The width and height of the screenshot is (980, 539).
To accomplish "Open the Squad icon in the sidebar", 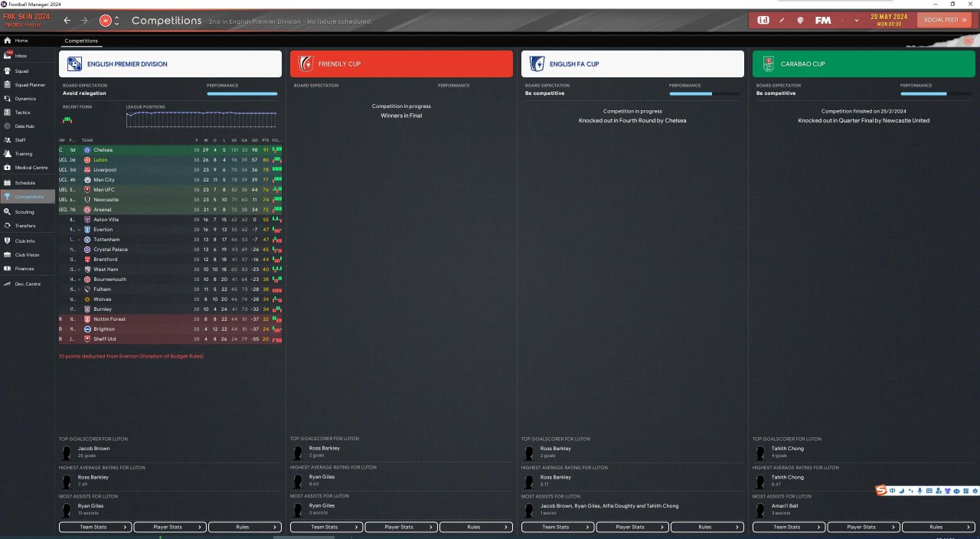I will pyautogui.click(x=7, y=70).
